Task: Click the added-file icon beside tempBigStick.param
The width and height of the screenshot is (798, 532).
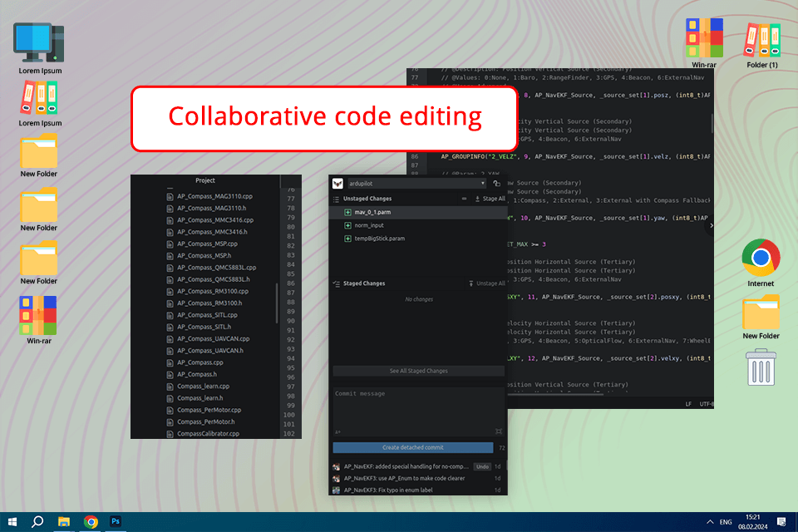Action: (x=348, y=239)
